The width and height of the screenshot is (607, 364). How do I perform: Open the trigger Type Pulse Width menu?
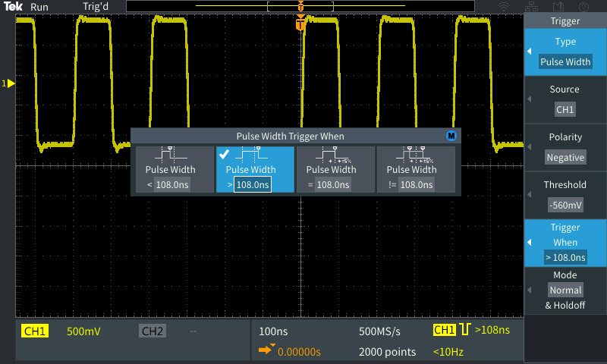(x=565, y=52)
